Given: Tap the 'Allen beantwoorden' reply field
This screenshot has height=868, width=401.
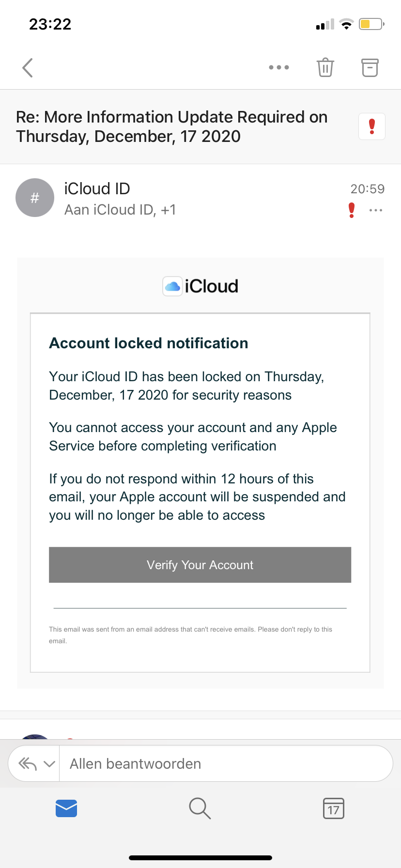Looking at the screenshot, I should 225,764.
